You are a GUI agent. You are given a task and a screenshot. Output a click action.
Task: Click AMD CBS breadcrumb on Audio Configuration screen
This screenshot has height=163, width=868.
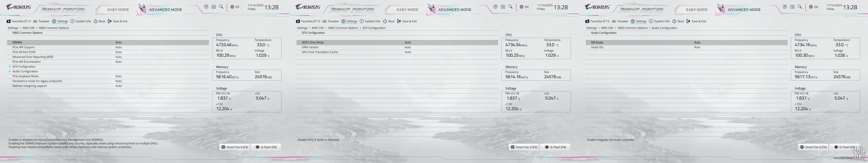[607, 28]
